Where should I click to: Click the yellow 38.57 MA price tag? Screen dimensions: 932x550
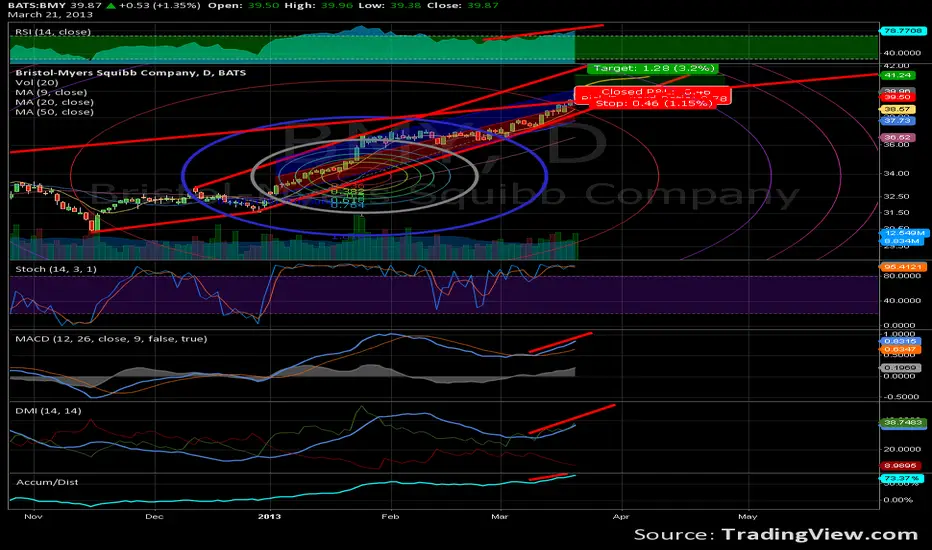898,109
